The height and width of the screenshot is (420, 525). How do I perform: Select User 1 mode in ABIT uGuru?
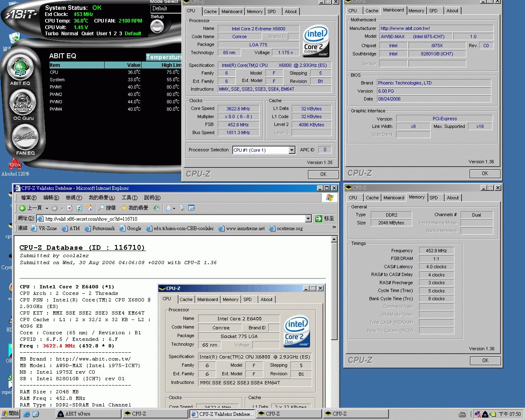click(x=104, y=34)
